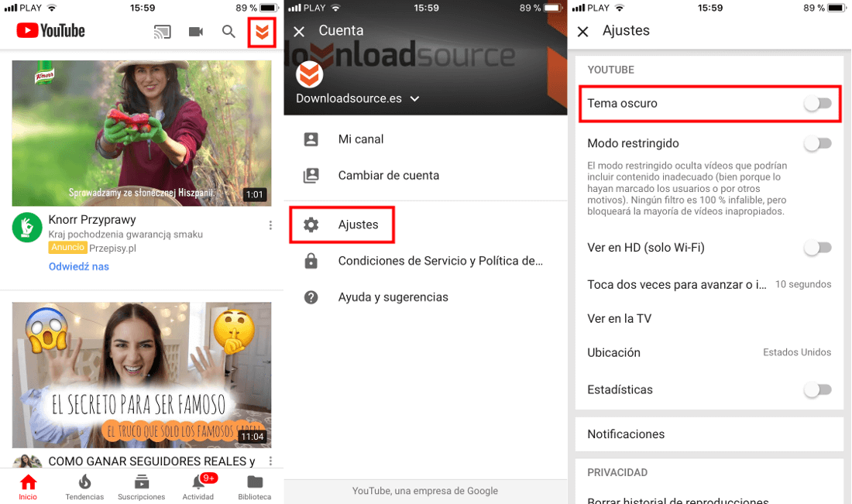
Task: Switch to the Inicio tab
Action: click(28, 487)
